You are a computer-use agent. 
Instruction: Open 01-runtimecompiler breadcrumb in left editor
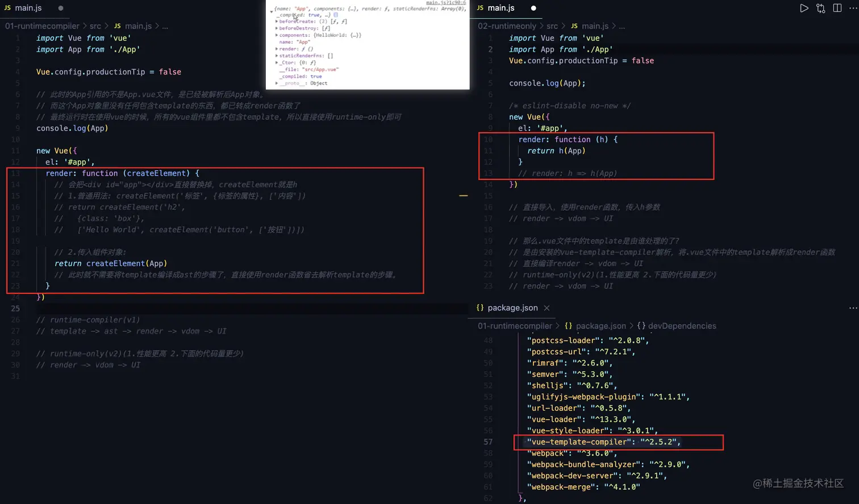click(42, 26)
